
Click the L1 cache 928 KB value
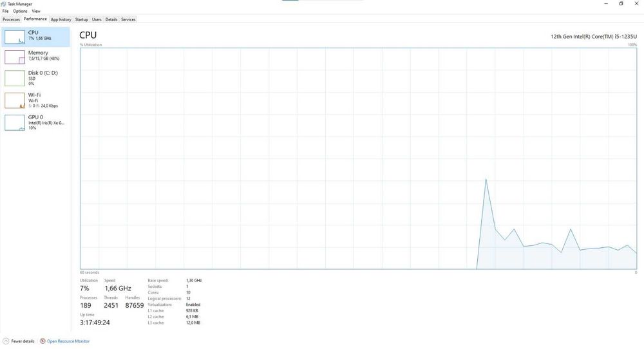(192, 311)
